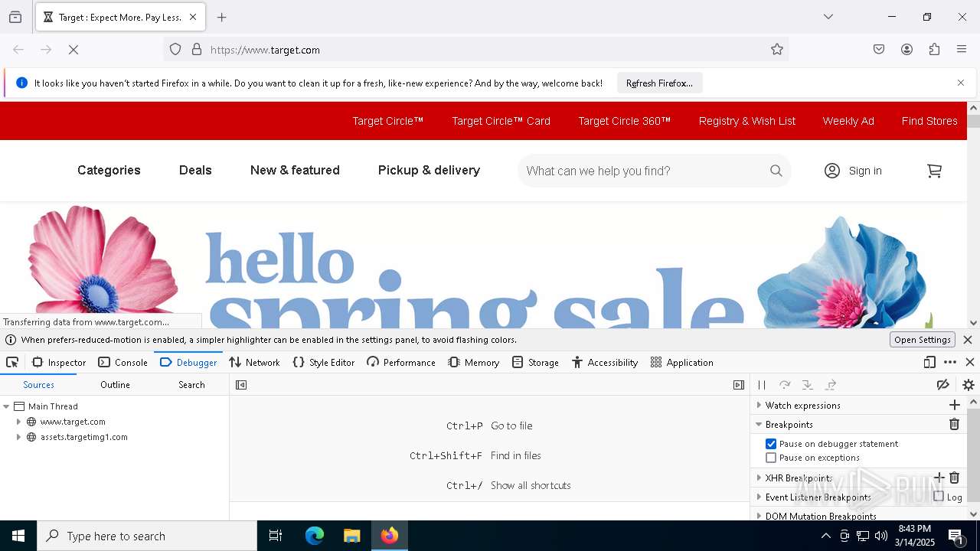This screenshot has width=980, height=551.
Task: Switch to the Network panel
Action: 255,363
